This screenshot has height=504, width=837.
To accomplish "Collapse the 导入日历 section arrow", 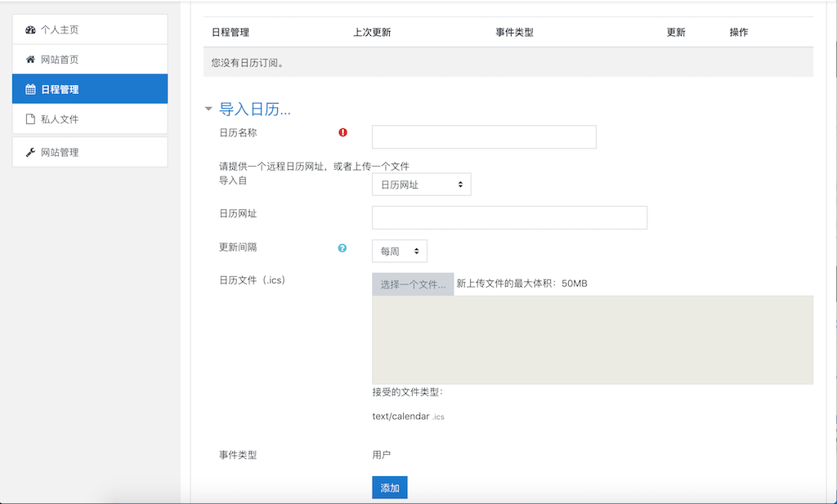I will pos(208,109).
